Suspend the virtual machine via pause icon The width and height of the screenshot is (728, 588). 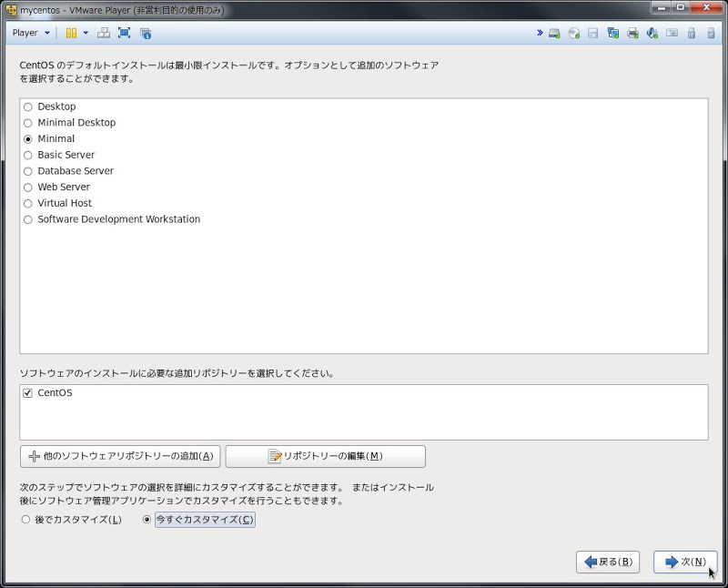[x=72, y=32]
